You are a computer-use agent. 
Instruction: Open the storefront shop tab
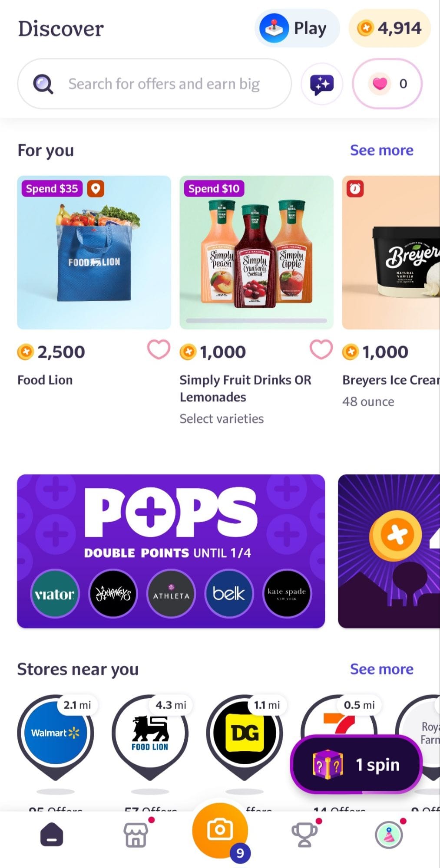(136, 835)
